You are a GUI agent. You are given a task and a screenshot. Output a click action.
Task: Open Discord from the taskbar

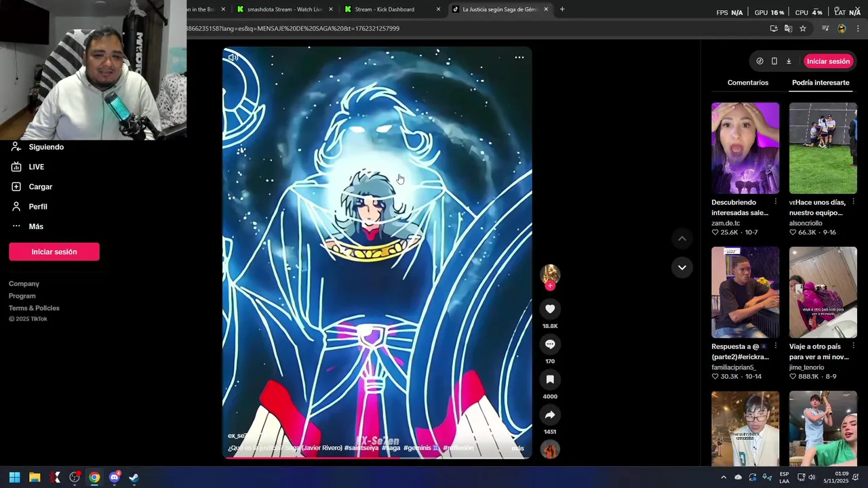click(x=114, y=477)
